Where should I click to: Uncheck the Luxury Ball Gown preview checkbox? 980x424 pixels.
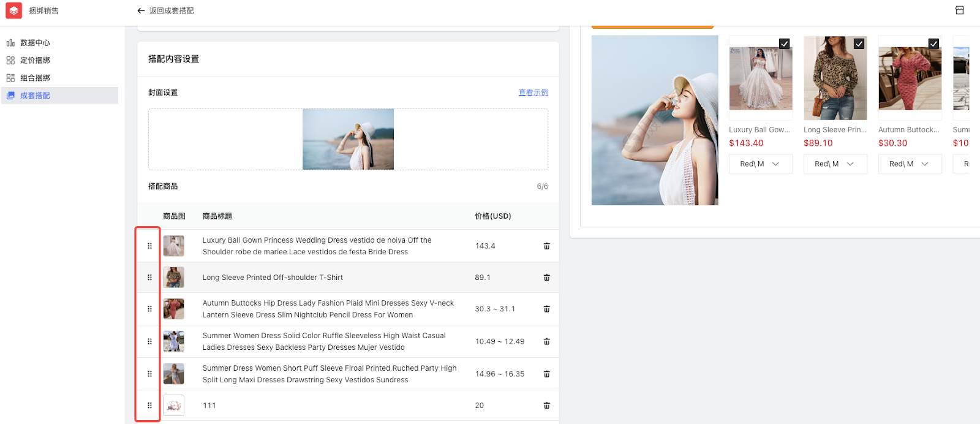click(x=784, y=44)
